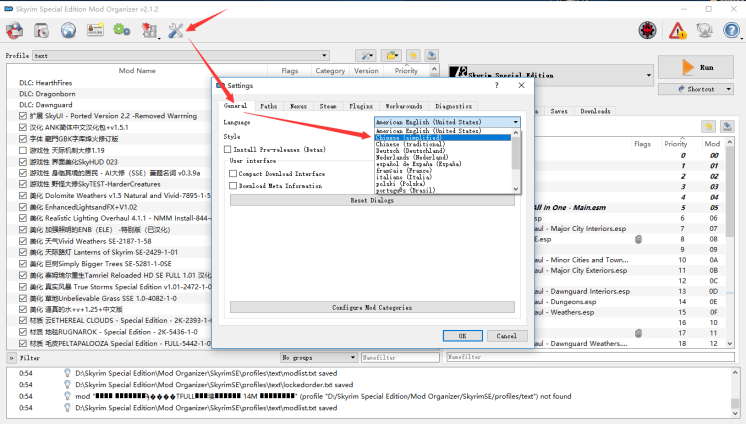This screenshot has width=746, height=424.
Task: Open the Downloads tab in main window
Action: coord(595,111)
